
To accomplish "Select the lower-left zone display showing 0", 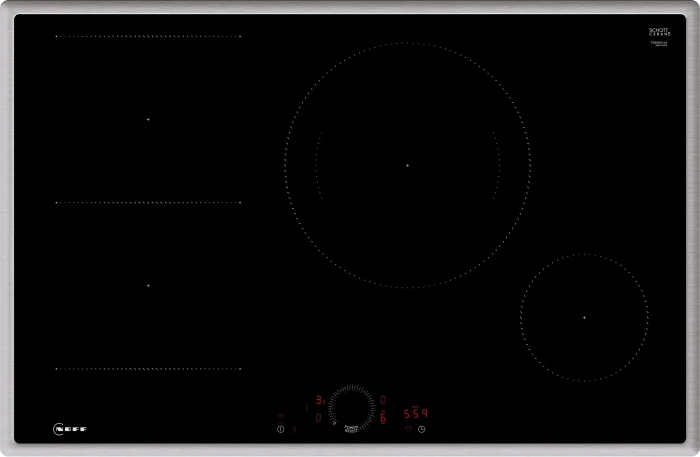I will pos(318,418).
